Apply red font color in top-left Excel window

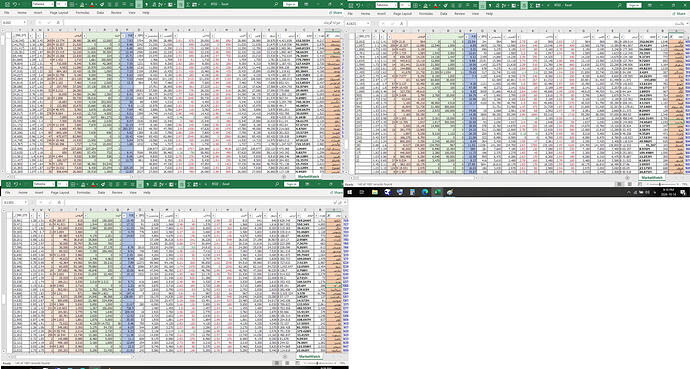click(92, 4)
